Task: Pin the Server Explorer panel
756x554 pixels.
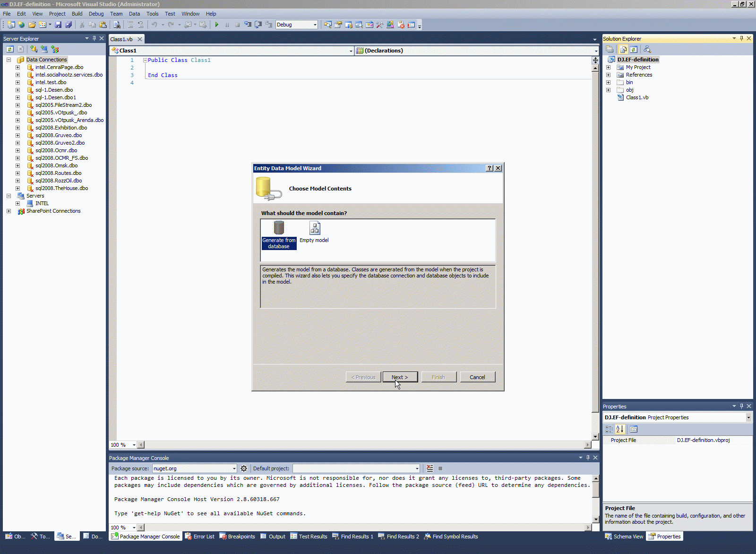Action: (x=94, y=38)
